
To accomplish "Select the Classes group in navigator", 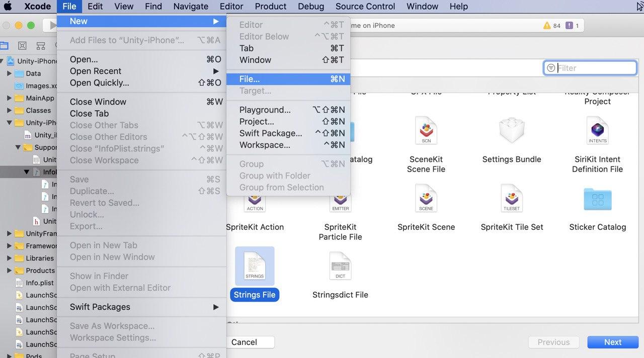I will click(x=33, y=110).
